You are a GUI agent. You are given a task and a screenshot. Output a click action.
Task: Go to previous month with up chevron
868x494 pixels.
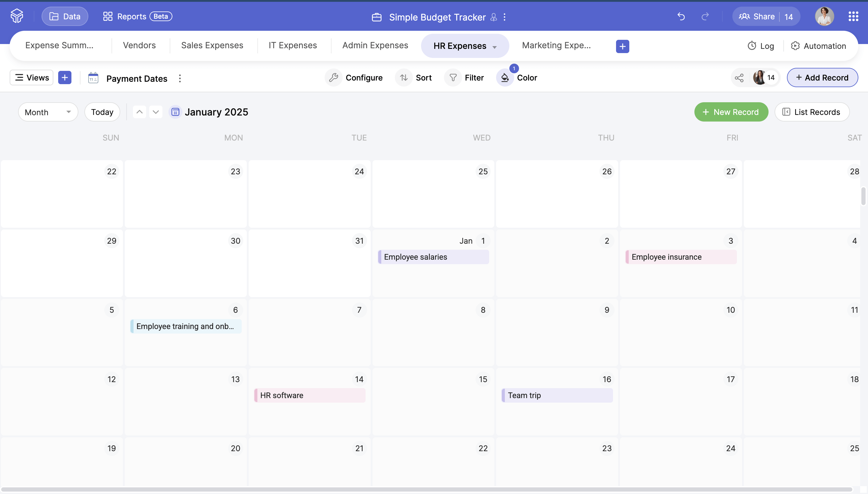139,112
